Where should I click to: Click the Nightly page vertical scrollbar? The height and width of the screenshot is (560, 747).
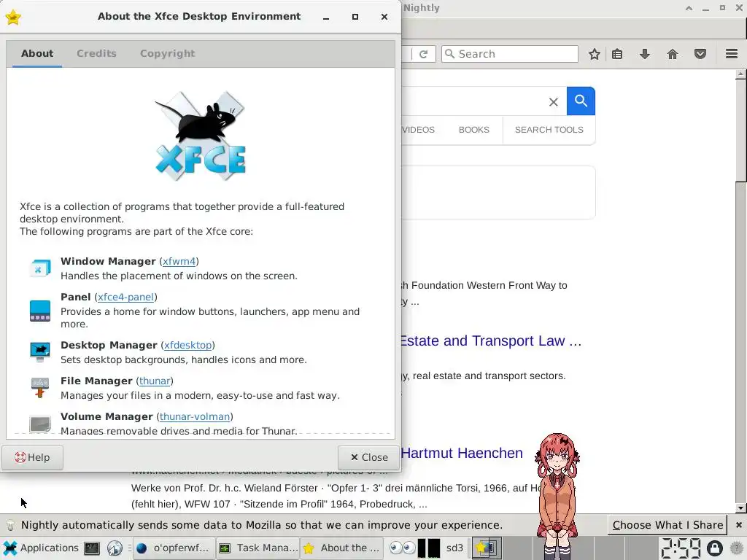coord(740,130)
